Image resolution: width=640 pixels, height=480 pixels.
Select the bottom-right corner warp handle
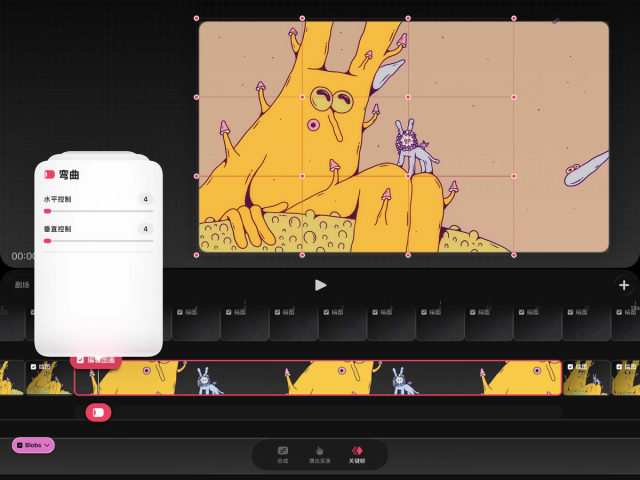pos(514,255)
